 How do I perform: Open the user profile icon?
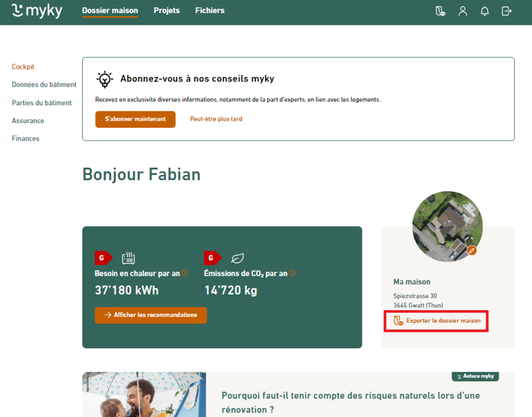[462, 11]
